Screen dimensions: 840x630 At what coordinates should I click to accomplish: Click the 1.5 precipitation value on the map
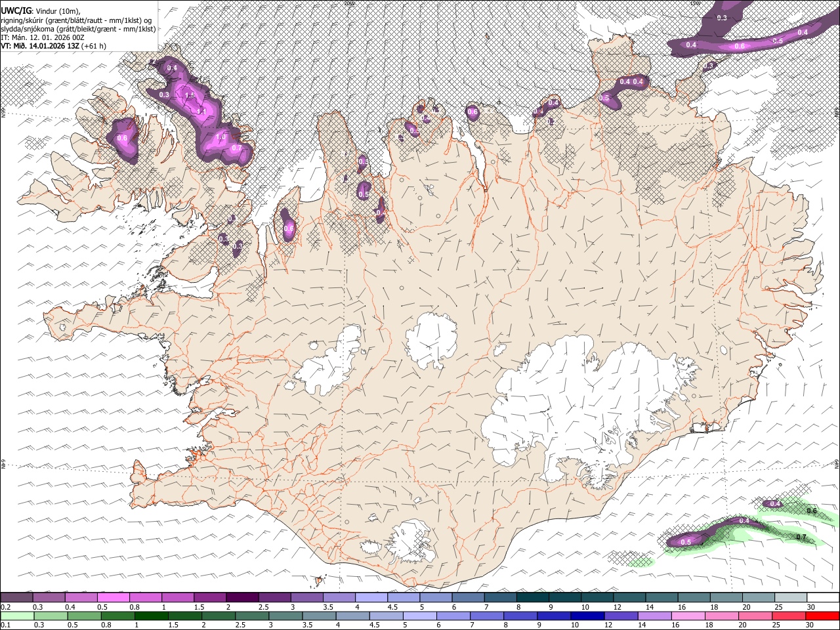point(190,95)
